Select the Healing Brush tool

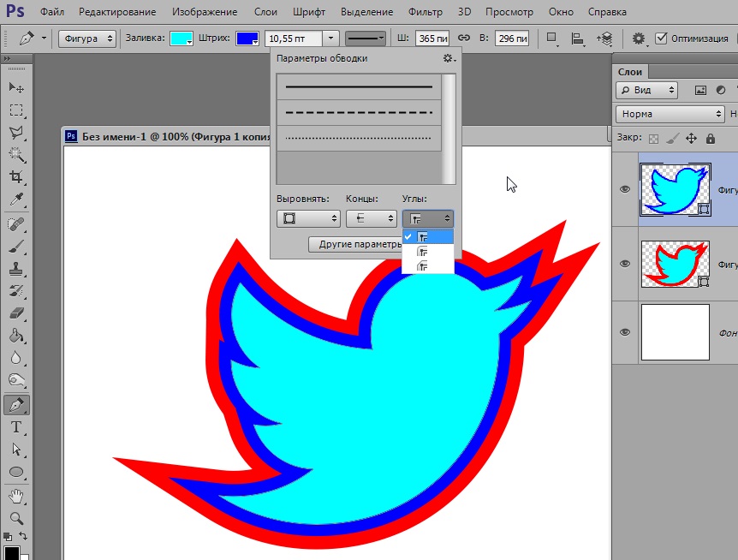pos(16,224)
